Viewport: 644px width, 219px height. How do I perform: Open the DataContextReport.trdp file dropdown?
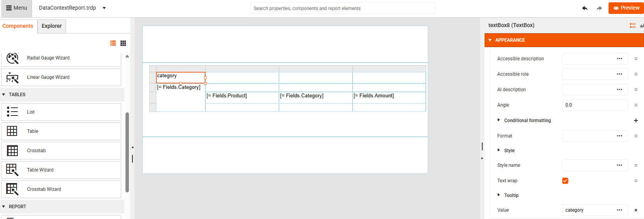(104, 8)
